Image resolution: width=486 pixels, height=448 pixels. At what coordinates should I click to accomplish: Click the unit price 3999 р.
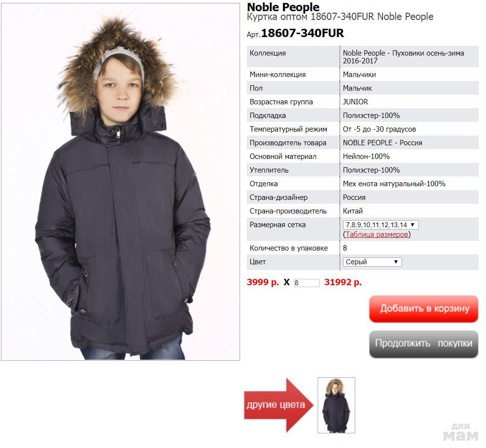click(263, 282)
